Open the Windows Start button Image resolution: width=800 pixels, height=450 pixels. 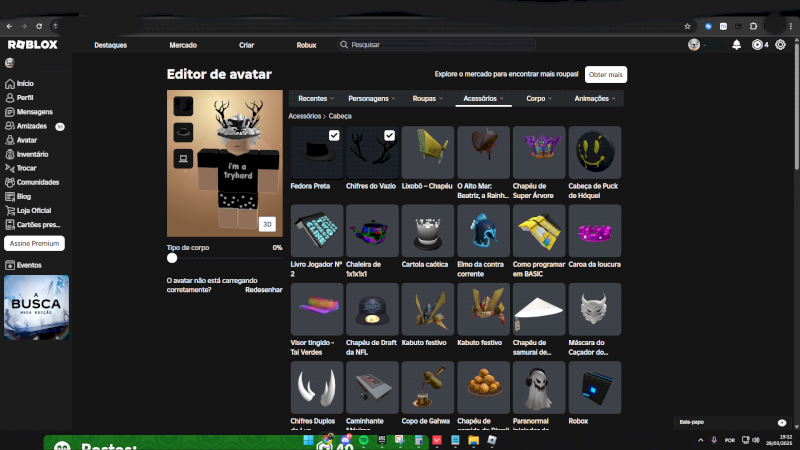point(308,440)
